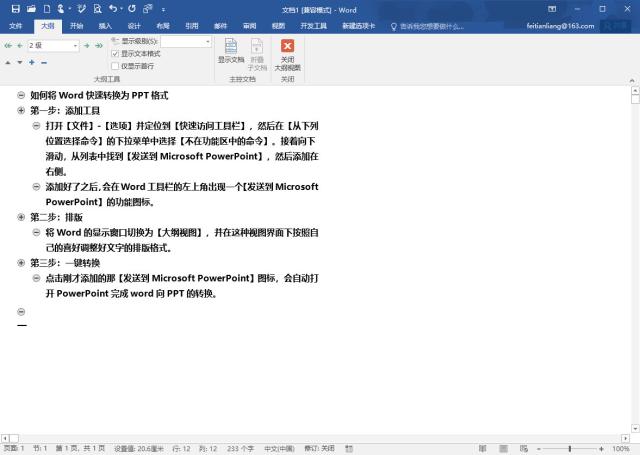The height and width of the screenshot is (455, 640).
Task: Click the 显示文档 show document button
Action: pyautogui.click(x=231, y=51)
